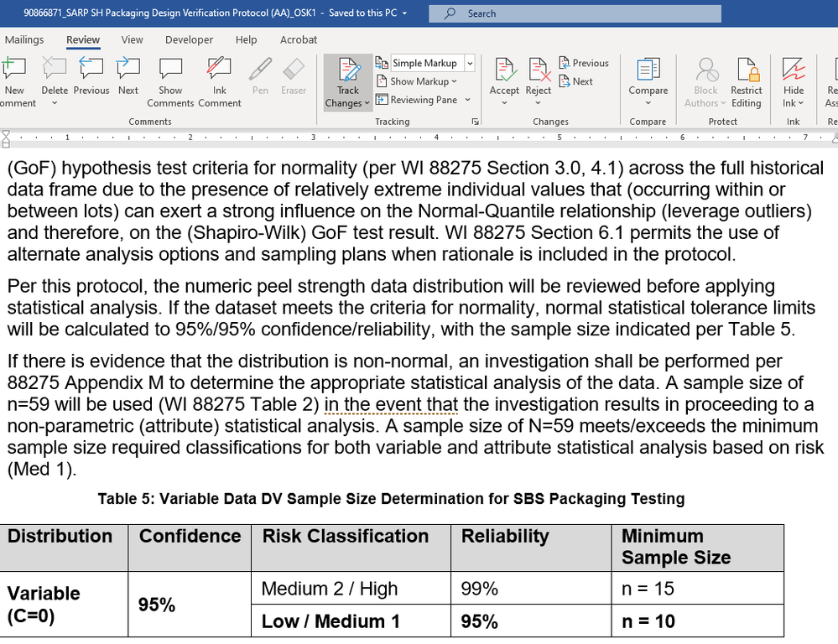Click the Table 5 caption text

click(391, 499)
